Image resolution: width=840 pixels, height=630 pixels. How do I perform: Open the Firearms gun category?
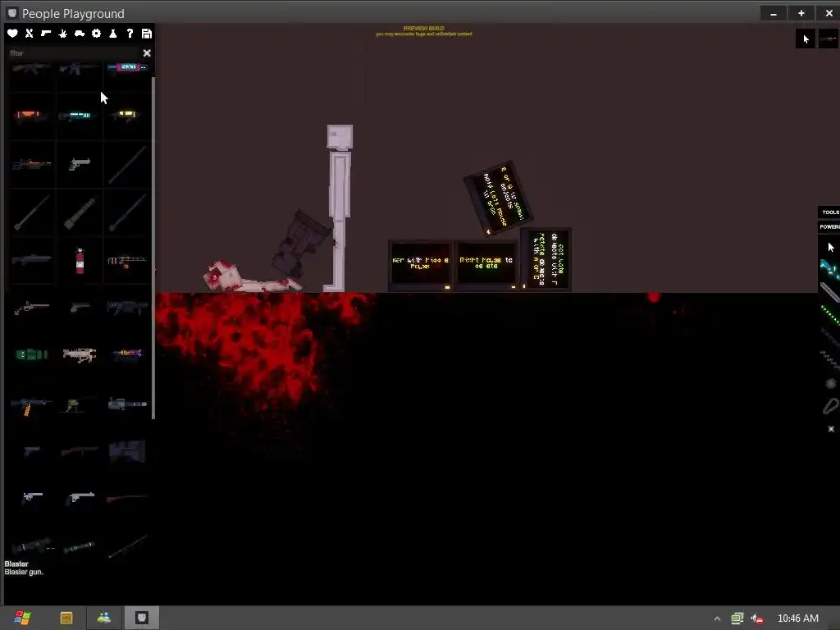(x=46, y=33)
